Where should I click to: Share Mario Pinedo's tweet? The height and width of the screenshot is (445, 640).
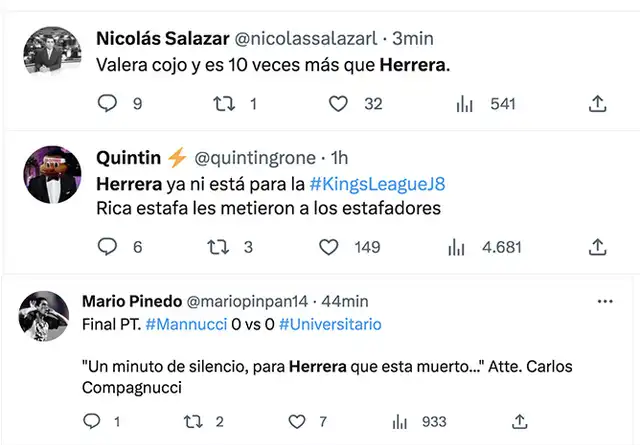519,422
